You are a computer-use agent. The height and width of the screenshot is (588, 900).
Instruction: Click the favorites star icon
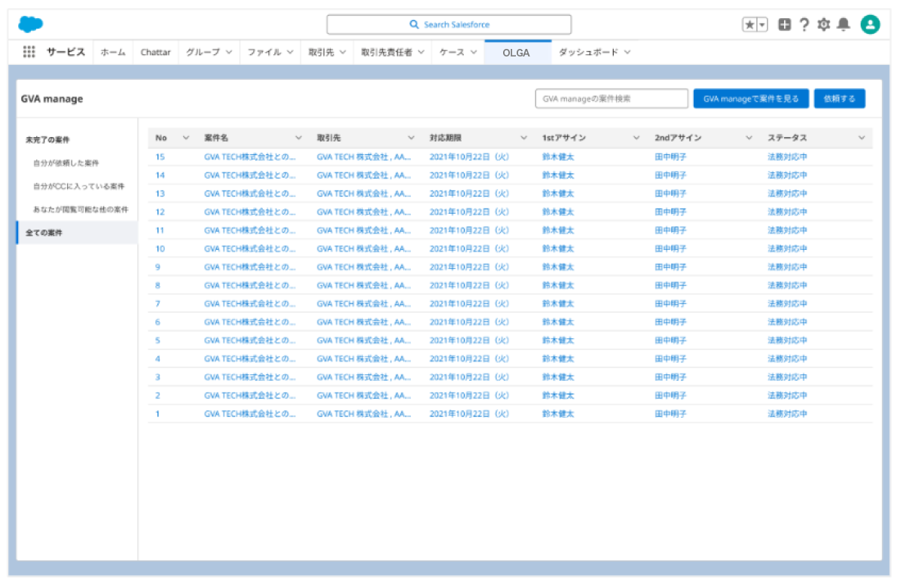[749, 25]
